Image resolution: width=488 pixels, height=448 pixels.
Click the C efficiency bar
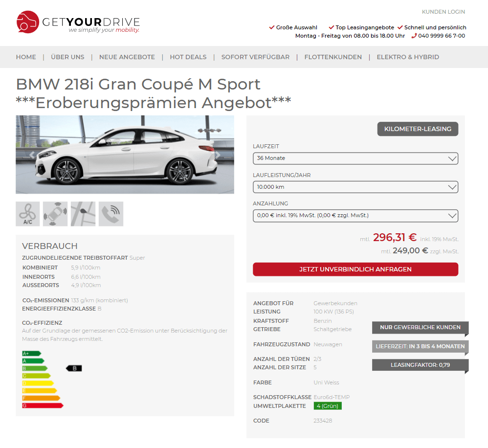tap(36, 376)
